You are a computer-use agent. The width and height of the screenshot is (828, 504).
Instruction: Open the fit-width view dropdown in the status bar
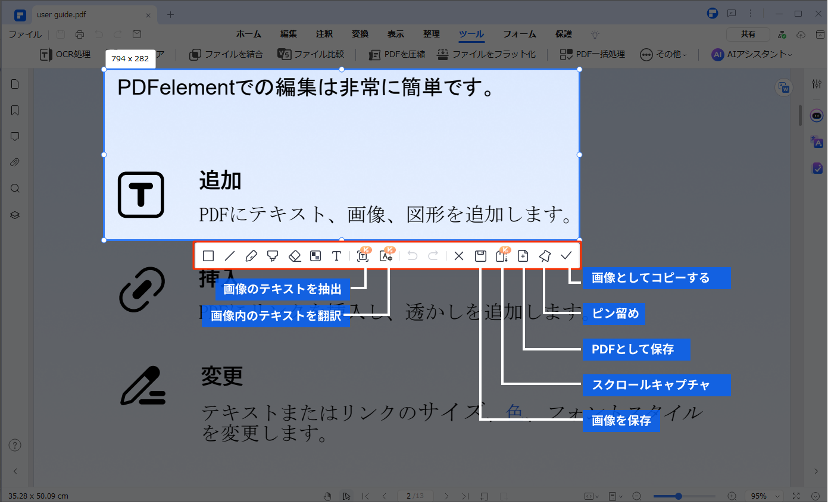(x=591, y=496)
